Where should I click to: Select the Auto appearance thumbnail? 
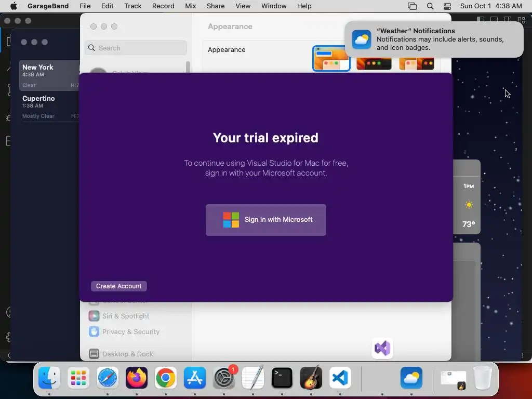[x=416, y=63]
